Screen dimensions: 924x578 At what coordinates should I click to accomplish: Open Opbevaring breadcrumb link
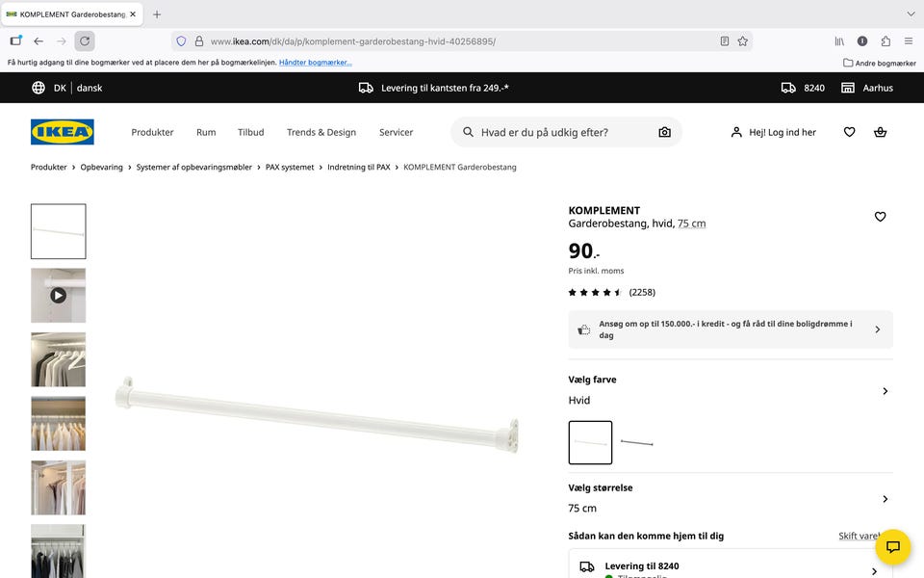click(101, 167)
